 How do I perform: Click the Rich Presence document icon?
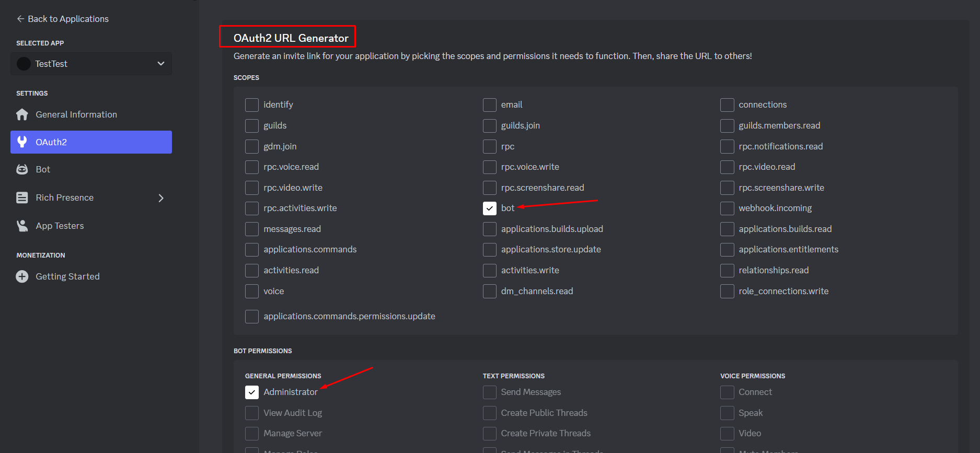(x=22, y=198)
